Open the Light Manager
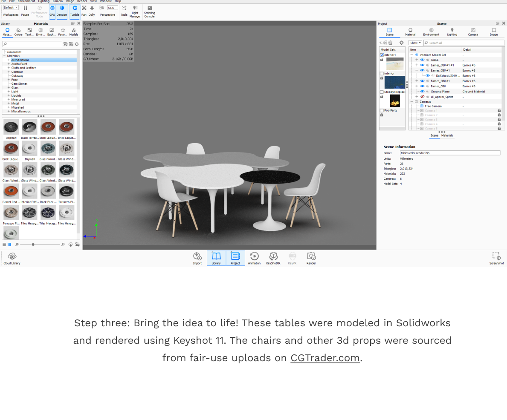The height and width of the screenshot is (420, 507). [135, 12]
